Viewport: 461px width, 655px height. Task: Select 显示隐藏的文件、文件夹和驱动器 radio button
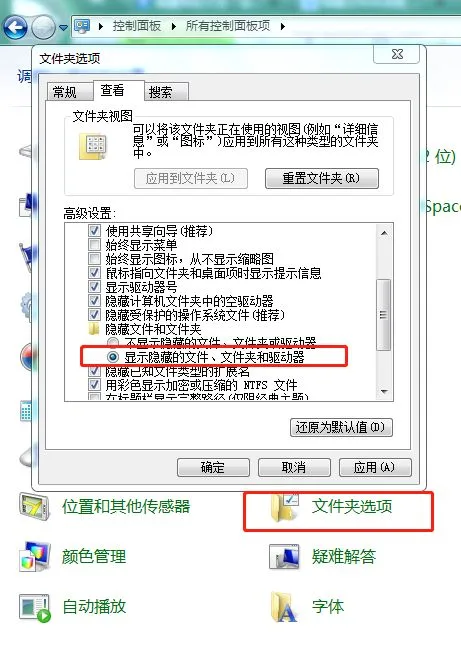(x=113, y=357)
